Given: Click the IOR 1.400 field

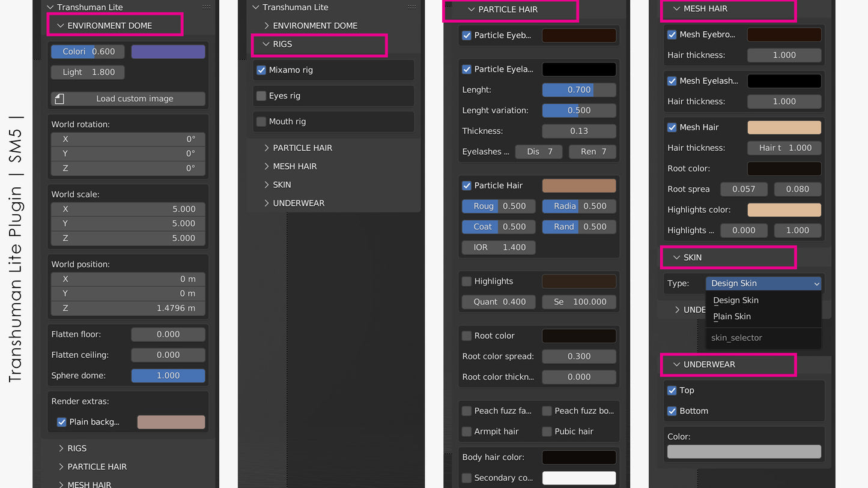Looking at the screenshot, I should [499, 247].
